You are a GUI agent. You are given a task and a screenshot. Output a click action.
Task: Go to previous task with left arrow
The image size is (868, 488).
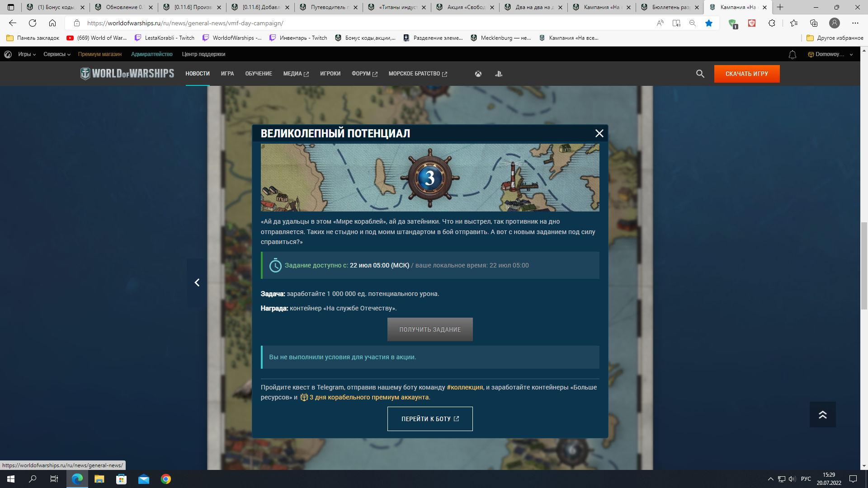(197, 282)
